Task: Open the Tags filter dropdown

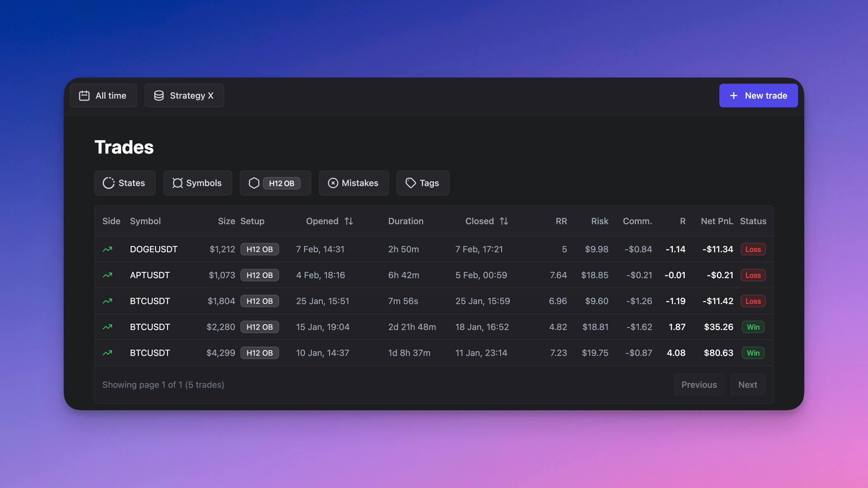Action: click(423, 183)
